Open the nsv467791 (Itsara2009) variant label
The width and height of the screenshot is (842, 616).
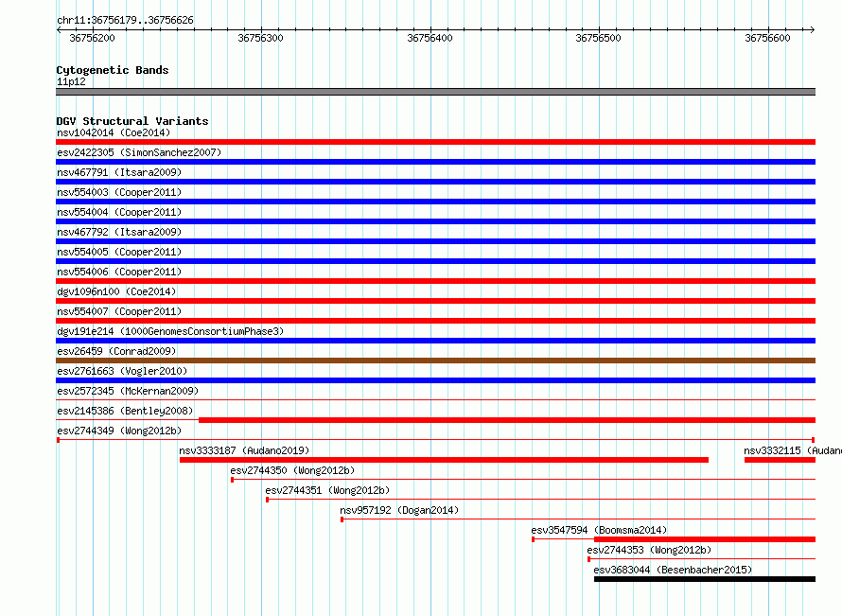tap(119, 172)
